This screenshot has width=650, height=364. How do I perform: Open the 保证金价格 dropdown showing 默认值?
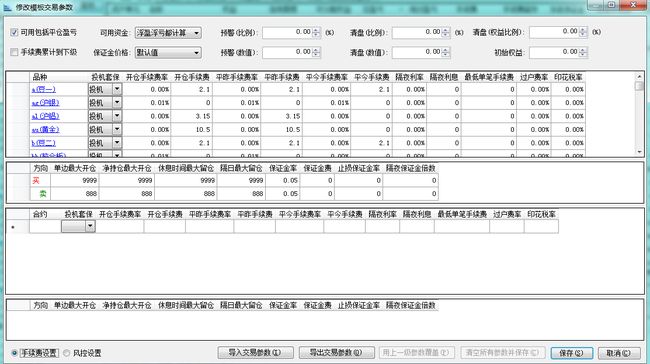168,53
